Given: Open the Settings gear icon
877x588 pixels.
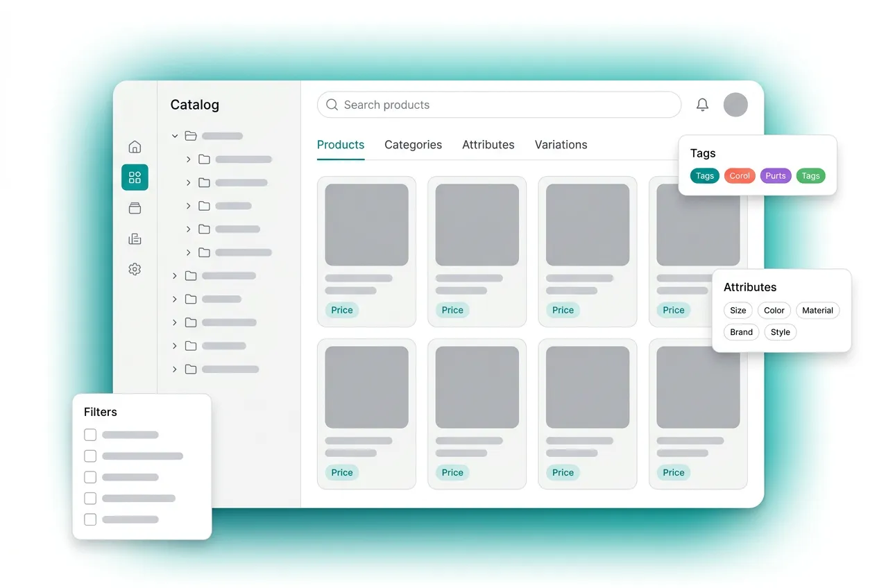Looking at the screenshot, I should [x=135, y=269].
